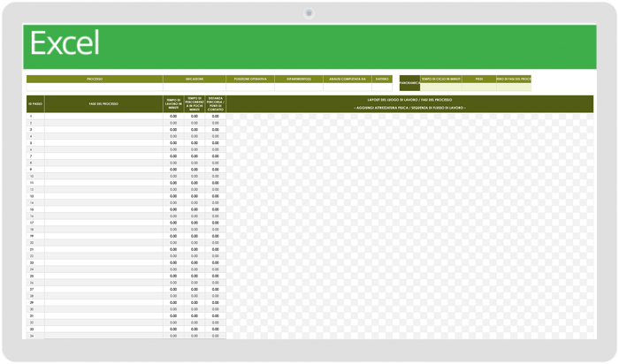The width and height of the screenshot is (619, 364).
Task: Click the UBICAZIONE header cell
Action: click(x=195, y=79)
